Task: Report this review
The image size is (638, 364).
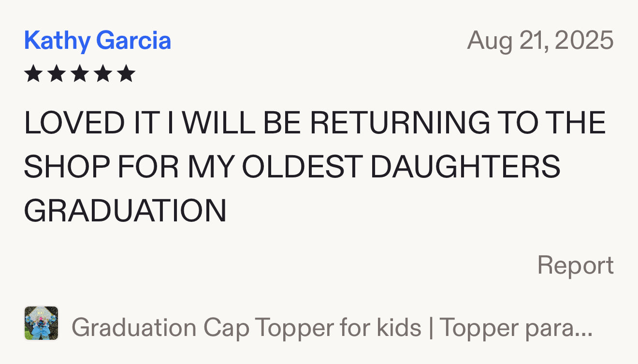Action: click(x=575, y=265)
